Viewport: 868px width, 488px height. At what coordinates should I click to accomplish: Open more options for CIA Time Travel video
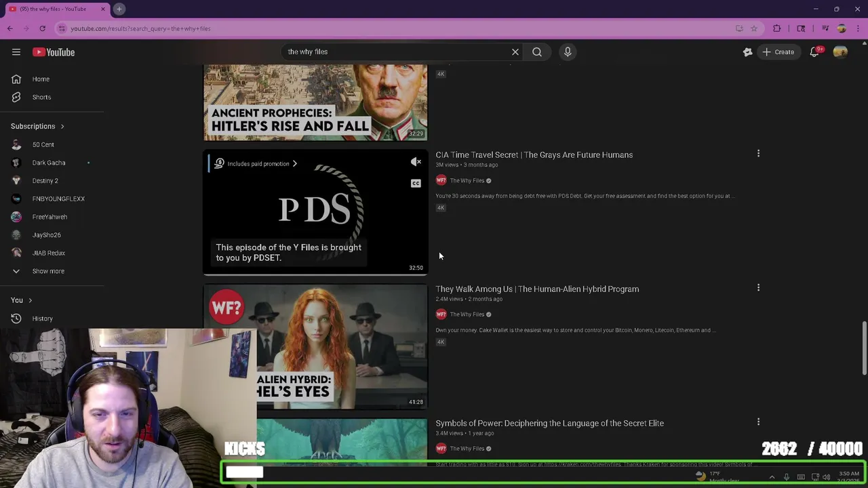click(x=758, y=154)
